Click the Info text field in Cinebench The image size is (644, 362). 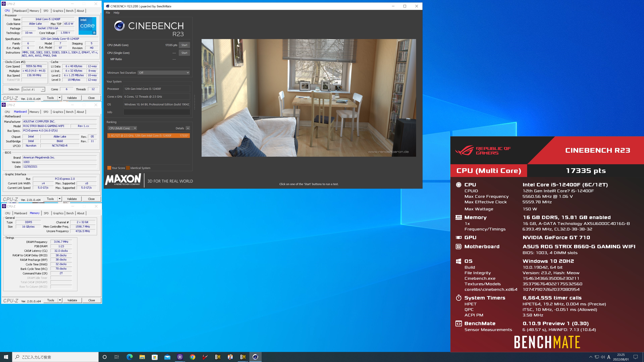(x=157, y=112)
